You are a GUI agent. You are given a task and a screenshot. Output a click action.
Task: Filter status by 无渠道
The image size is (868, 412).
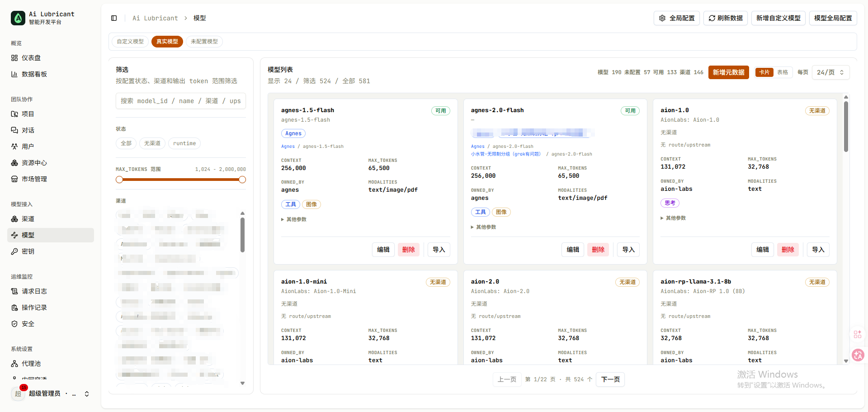[152, 143]
